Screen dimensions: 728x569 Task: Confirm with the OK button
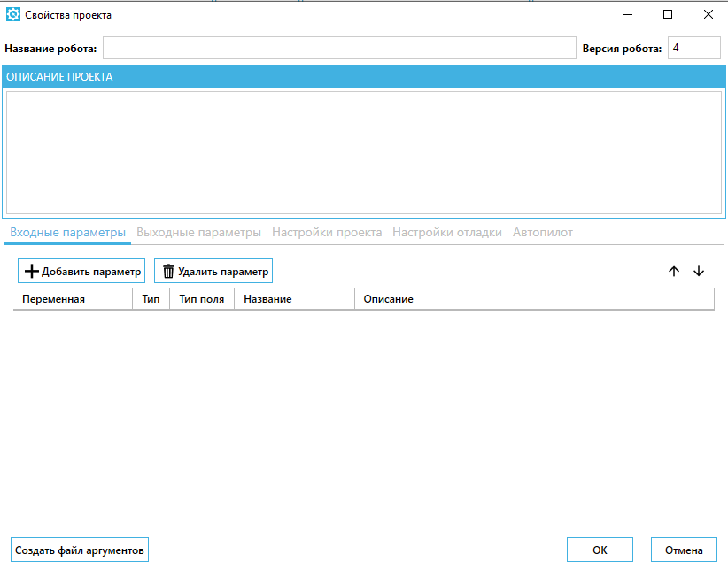(x=600, y=550)
